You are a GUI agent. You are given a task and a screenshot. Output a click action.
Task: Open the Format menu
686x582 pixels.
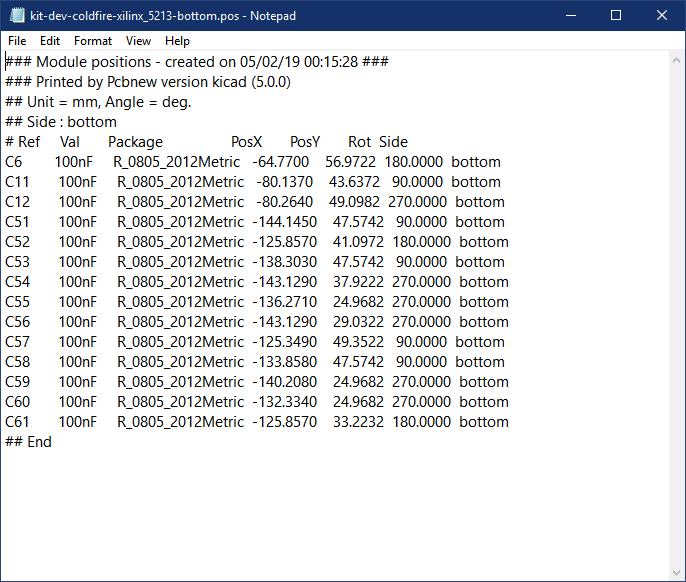[93, 41]
